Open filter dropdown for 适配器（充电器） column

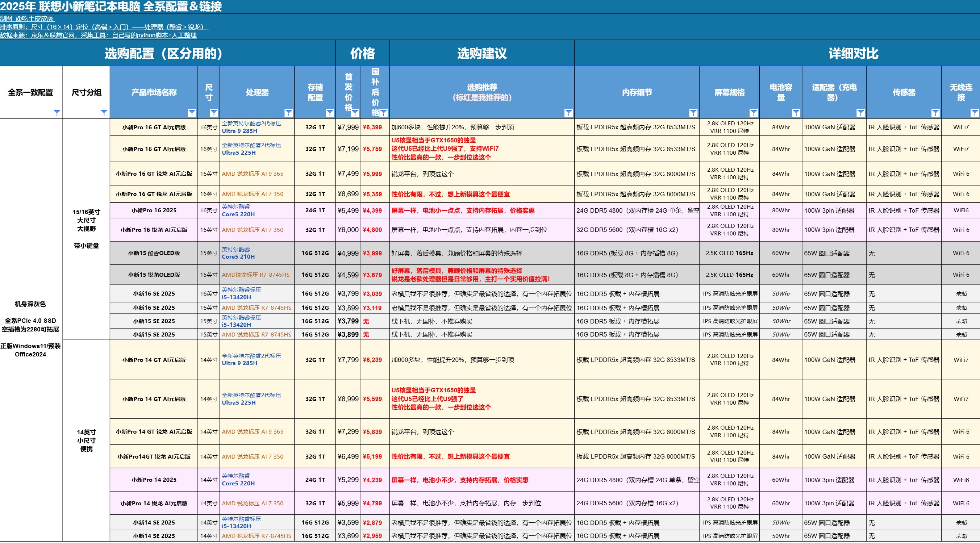[x=860, y=113]
